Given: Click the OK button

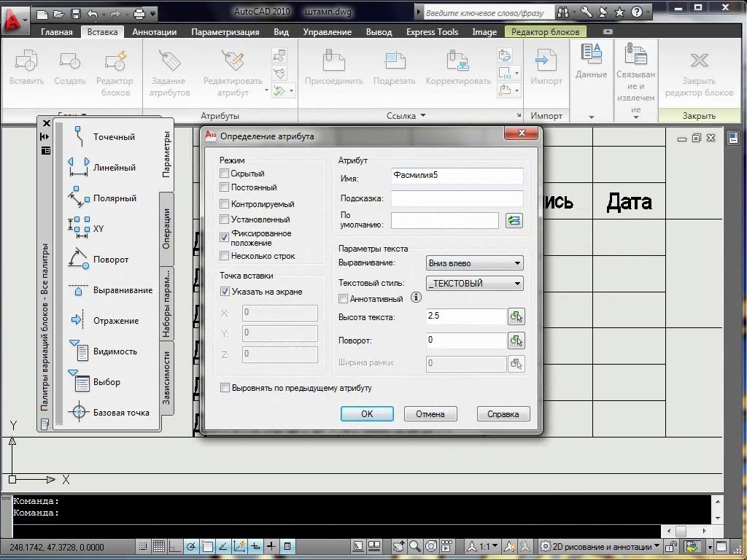Looking at the screenshot, I should click(367, 414).
